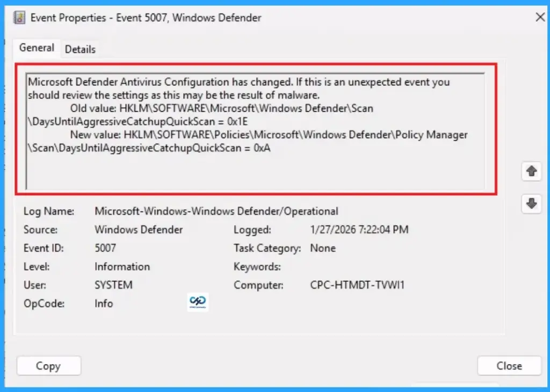
Task: Click the X to dismiss the dialog
Action: pos(540,17)
